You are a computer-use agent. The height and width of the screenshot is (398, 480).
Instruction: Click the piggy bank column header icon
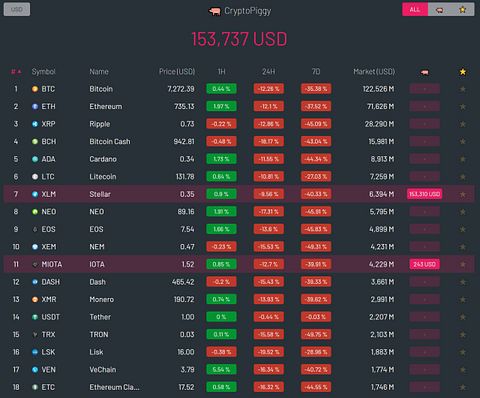[424, 72]
